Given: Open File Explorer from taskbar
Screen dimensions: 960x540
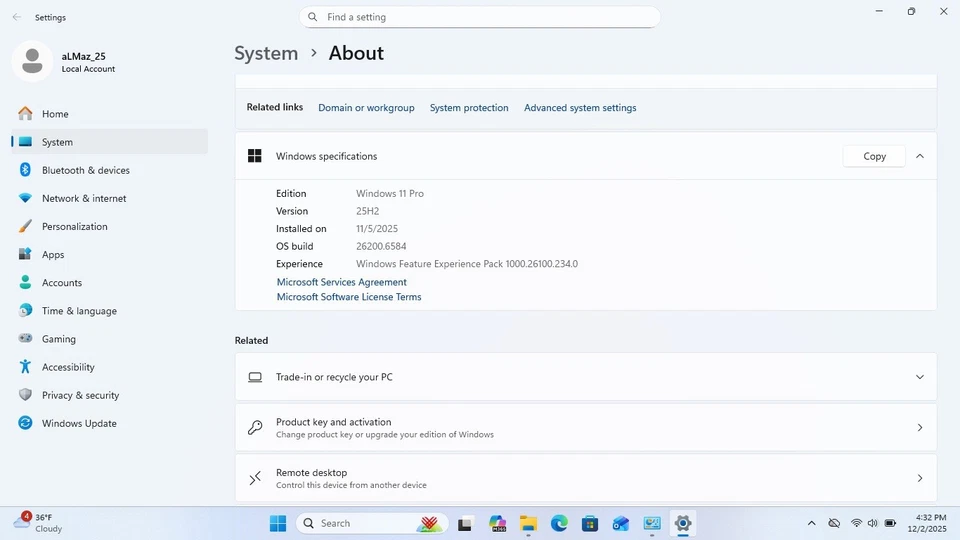Looking at the screenshot, I should [x=528, y=523].
